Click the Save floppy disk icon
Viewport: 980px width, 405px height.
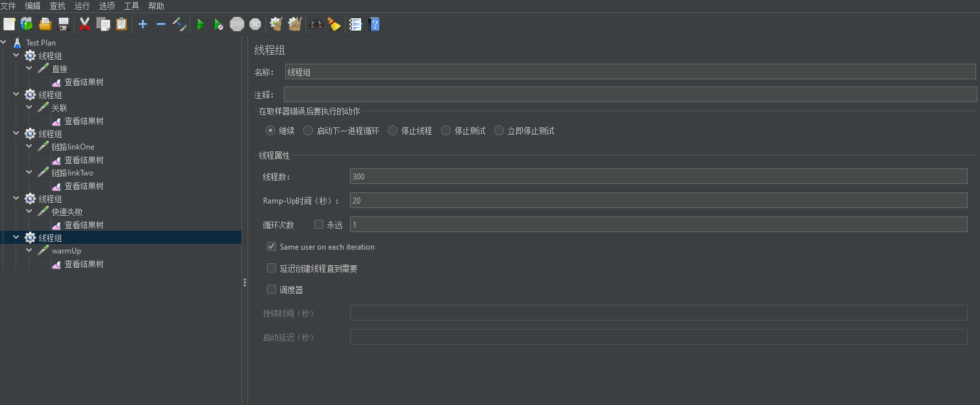tap(64, 25)
